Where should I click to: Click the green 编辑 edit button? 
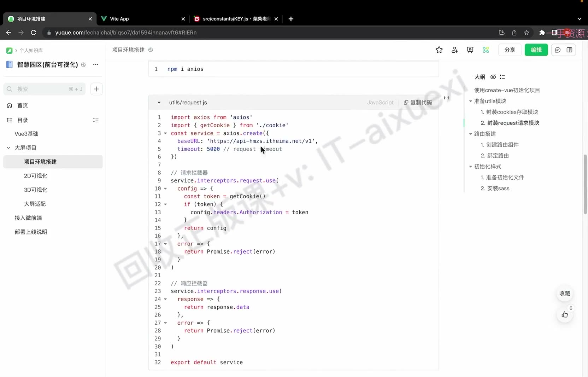click(x=536, y=50)
